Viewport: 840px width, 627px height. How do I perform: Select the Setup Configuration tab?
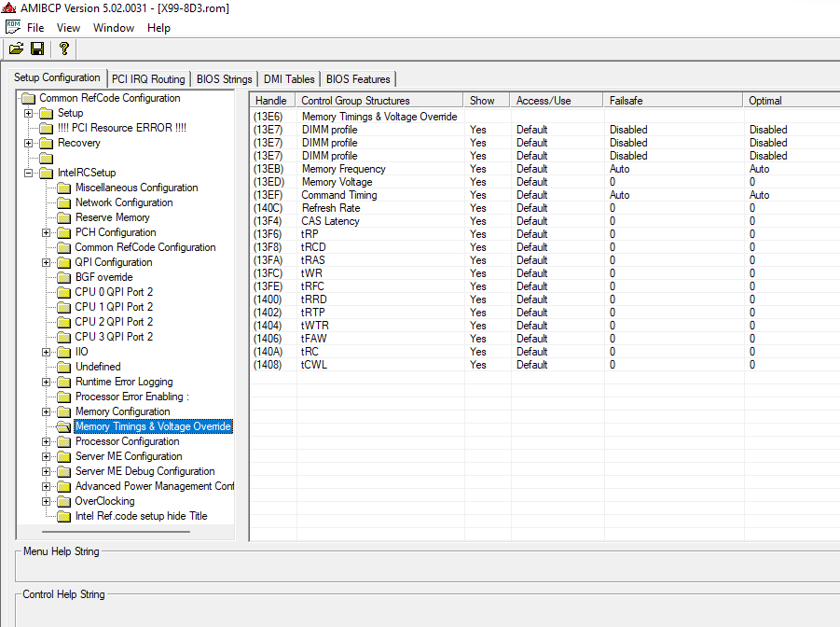click(x=57, y=77)
